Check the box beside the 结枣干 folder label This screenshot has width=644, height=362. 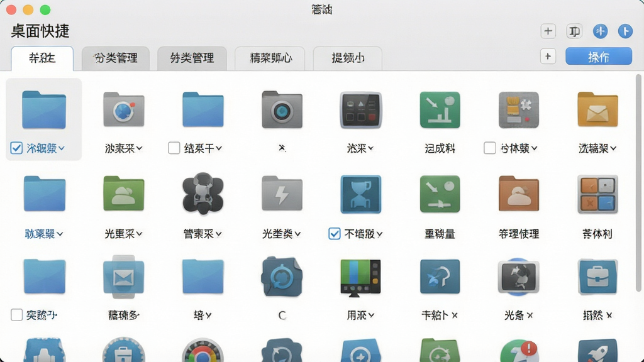tap(174, 148)
